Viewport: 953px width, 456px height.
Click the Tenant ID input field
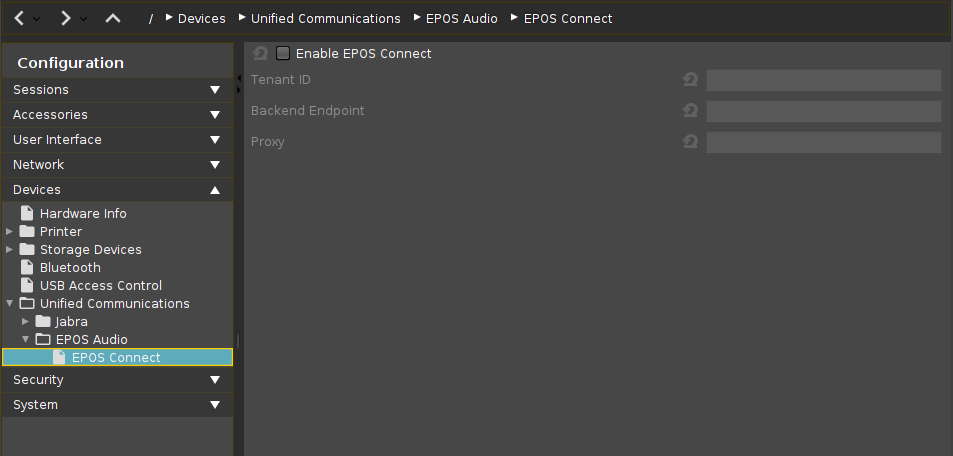[x=823, y=80]
